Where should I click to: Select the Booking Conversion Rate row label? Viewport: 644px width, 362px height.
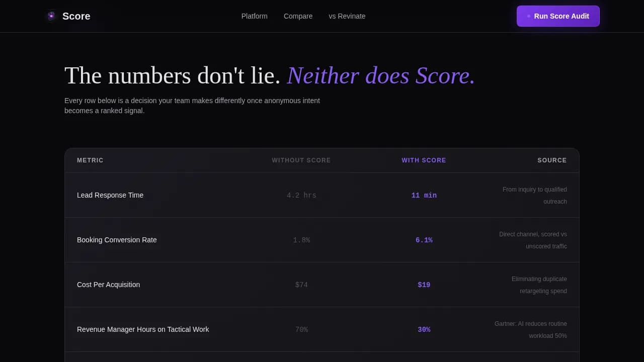(117, 240)
